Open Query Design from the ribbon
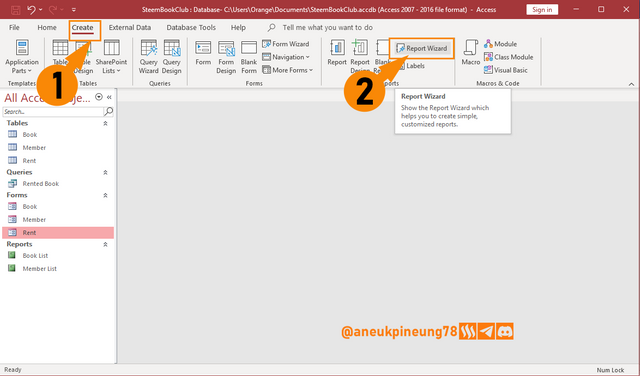Screen dimensions: 640x376 click(171, 57)
